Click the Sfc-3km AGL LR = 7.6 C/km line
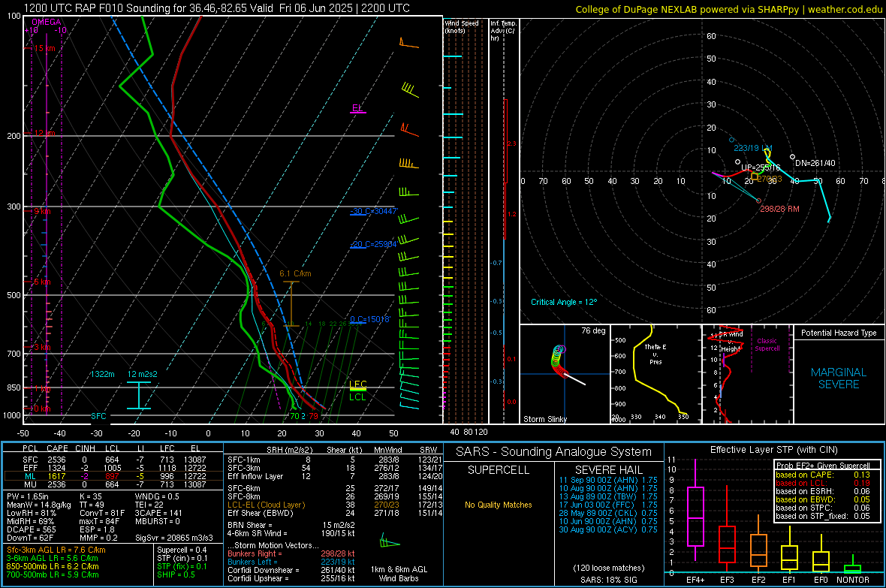This screenshot has height=588, width=886. (56, 550)
